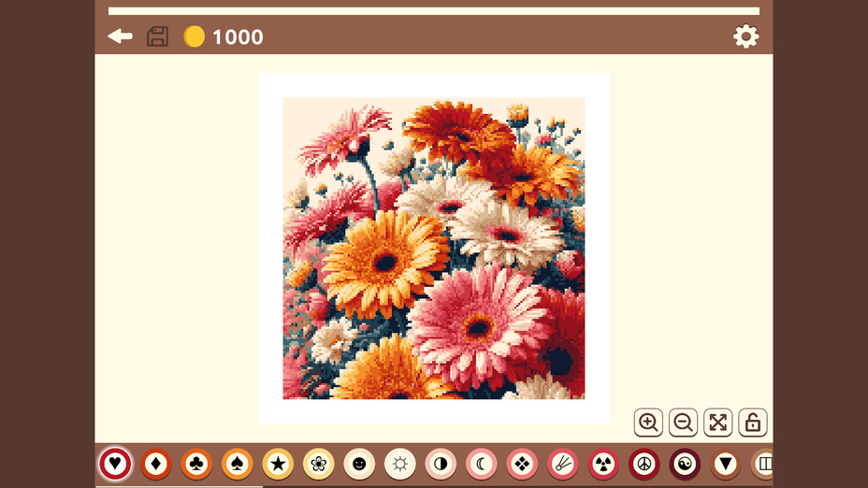Toggle the padlock lock button
This screenshot has width=868, height=488.
(x=753, y=423)
